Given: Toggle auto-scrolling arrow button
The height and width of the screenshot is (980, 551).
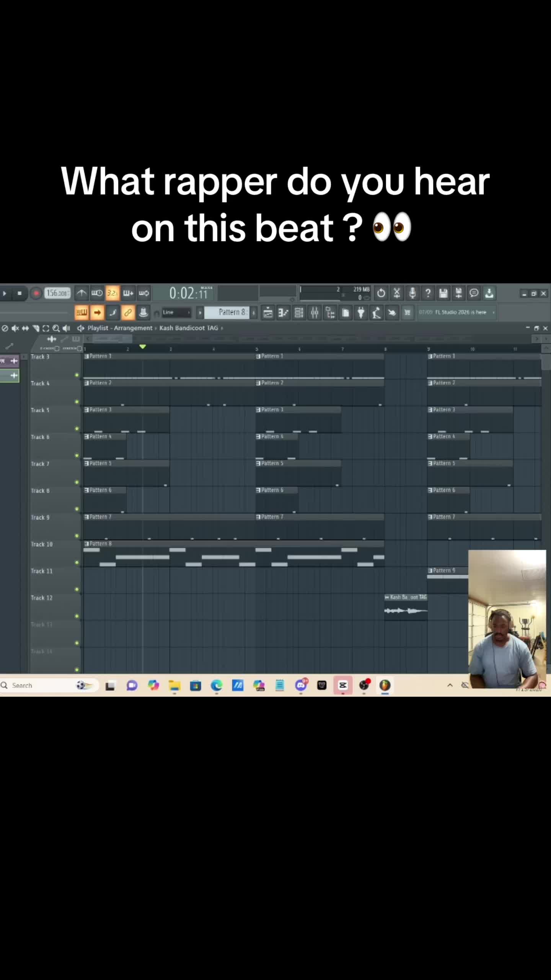Looking at the screenshot, I should [97, 313].
